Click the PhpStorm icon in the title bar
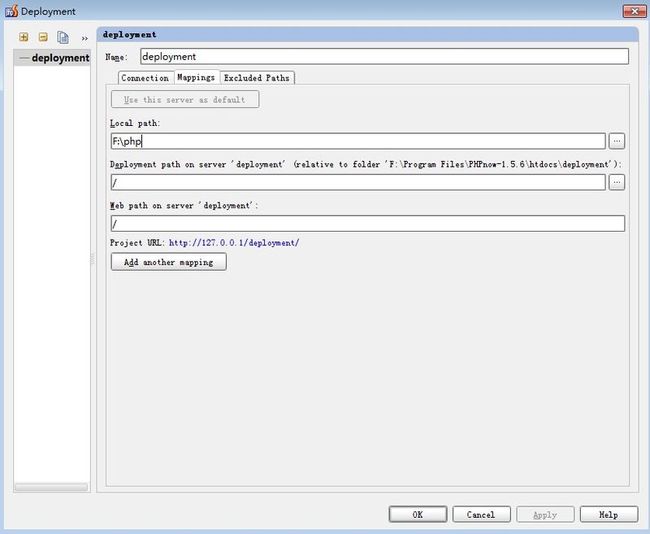The image size is (650, 534). click(12, 11)
